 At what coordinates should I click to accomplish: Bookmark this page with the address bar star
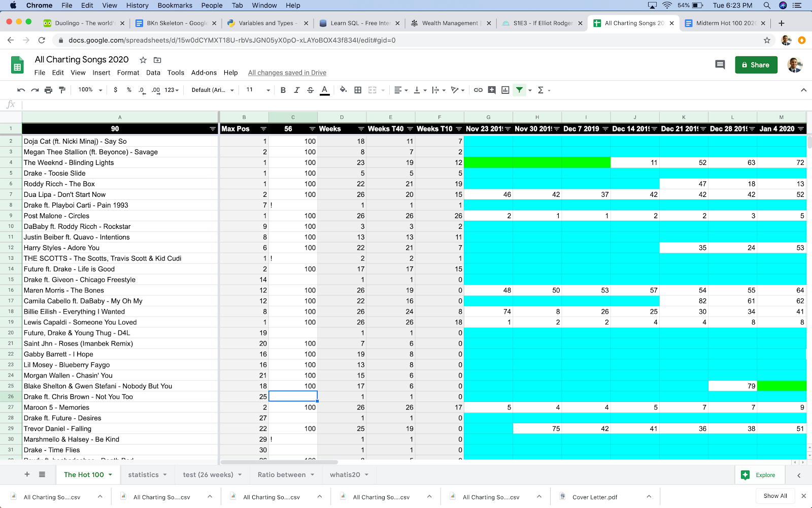tap(767, 40)
